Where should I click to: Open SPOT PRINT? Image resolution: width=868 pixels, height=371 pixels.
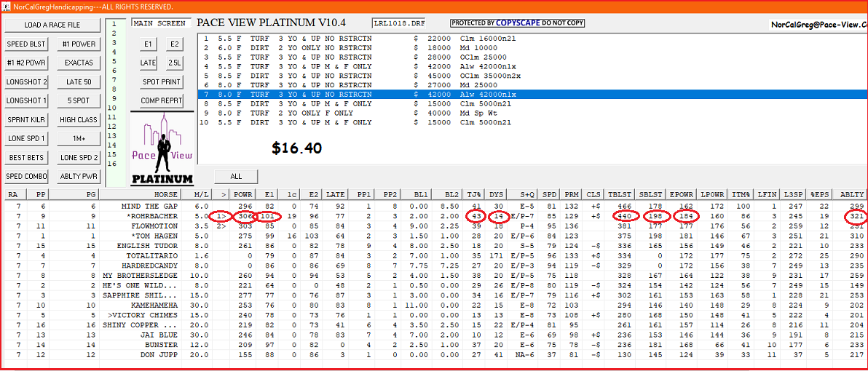point(161,81)
